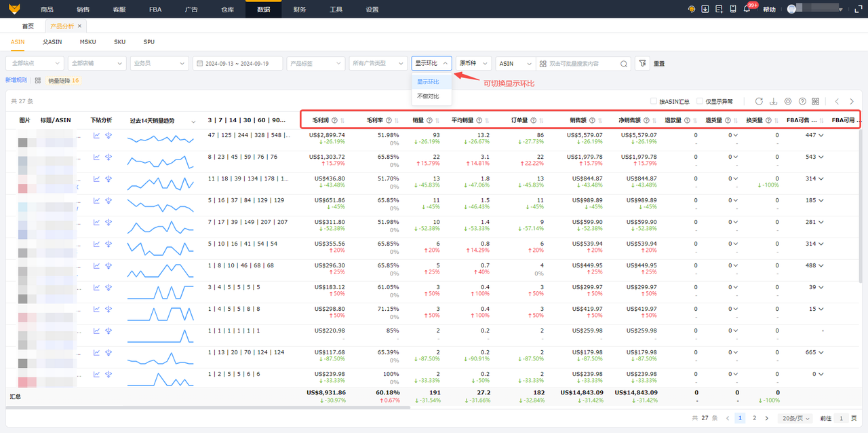Click the download center icon in top bar
The image size is (868, 433).
coord(705,10)
